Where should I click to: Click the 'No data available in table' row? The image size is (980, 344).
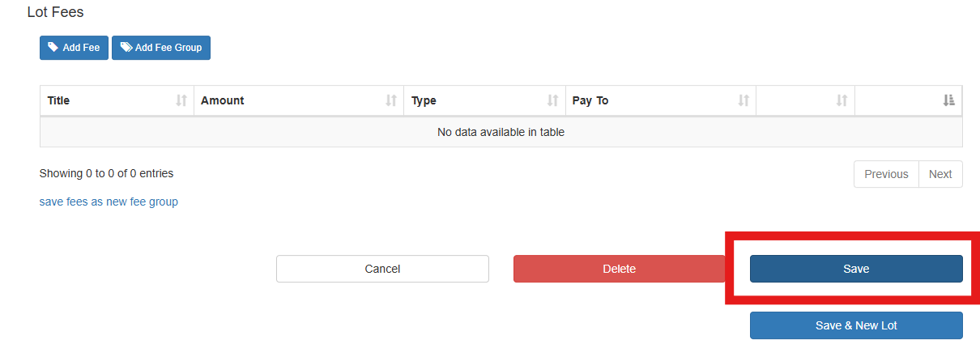[501, 132]
